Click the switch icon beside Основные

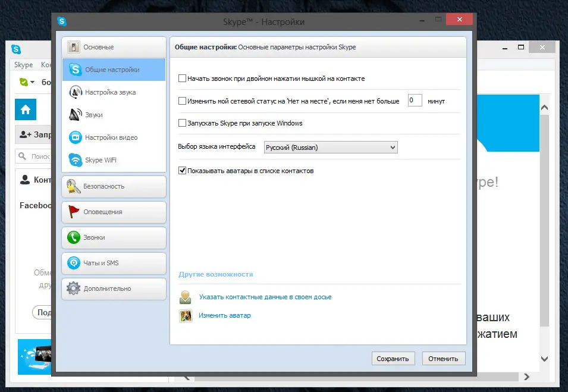(x=74, y=47)
